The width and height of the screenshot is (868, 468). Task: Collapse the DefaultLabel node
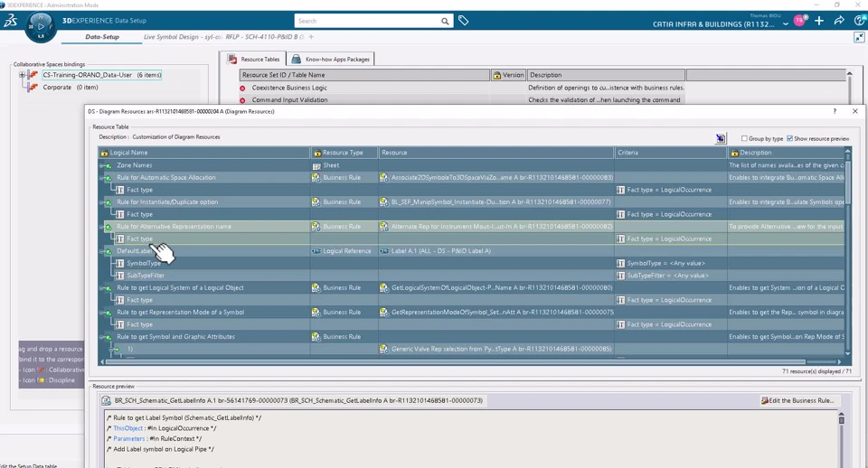[102, 251]
